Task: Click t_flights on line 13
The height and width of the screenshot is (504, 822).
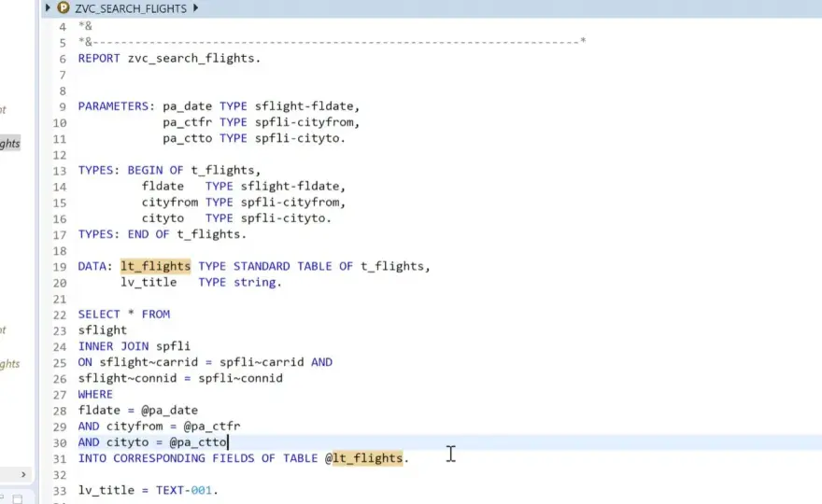Action: click(222, 170)
